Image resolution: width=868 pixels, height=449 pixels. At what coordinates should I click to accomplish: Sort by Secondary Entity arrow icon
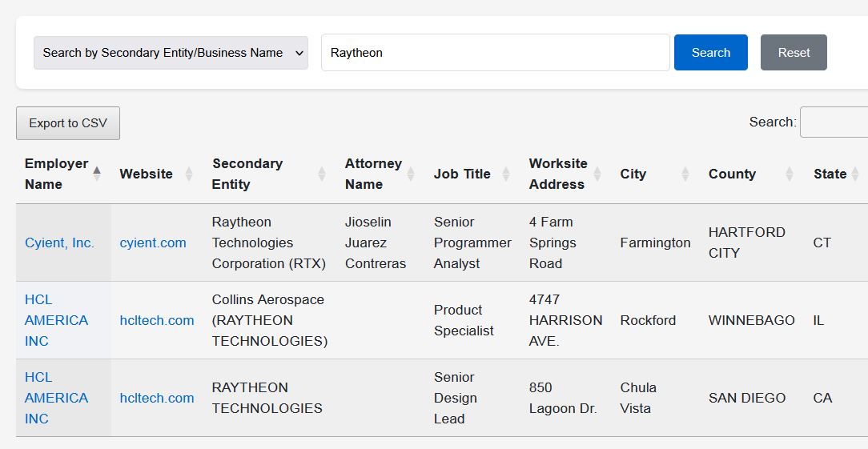click(x=322, y=174)
